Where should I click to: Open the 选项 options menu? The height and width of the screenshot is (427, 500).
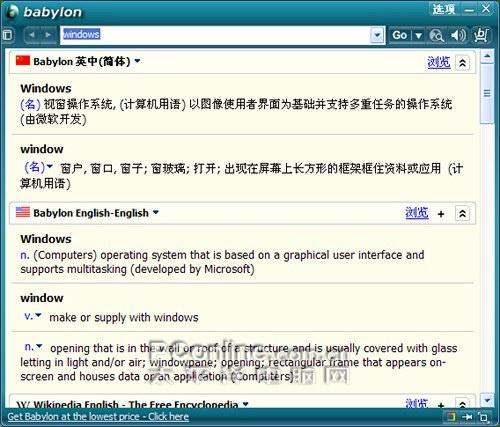click(444, 9)
